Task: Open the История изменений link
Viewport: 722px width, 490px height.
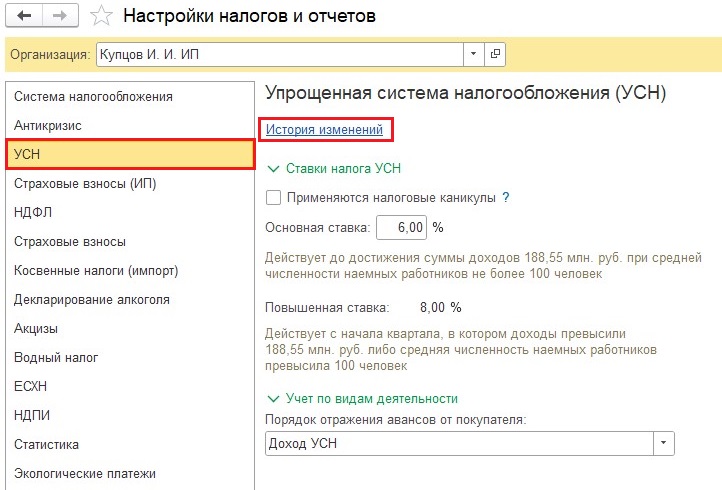Action: tap(324, 129)
